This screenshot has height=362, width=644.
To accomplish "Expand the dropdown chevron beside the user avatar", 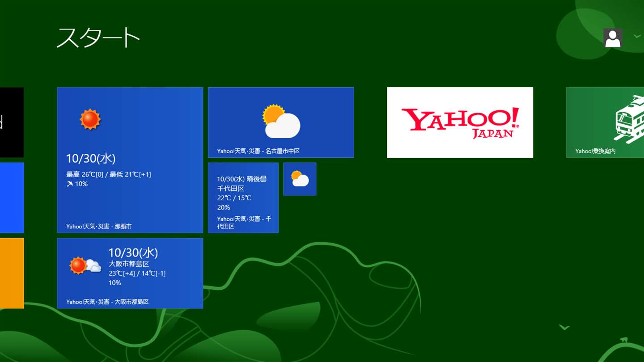I will pyautogui.click(x=637, y=36).
